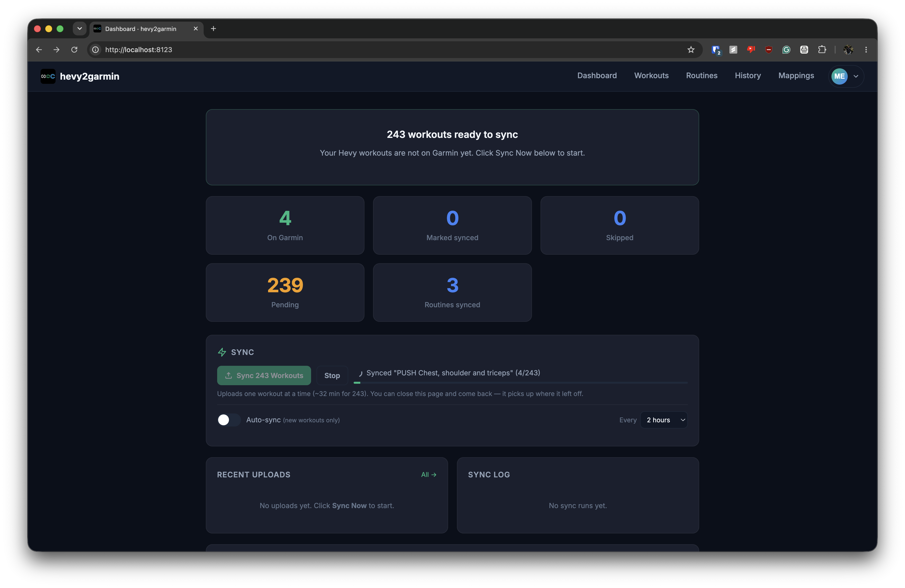The height and width of the screenshot is (588, 905).
Task: Click the hevy2garmin logo icon
Action: pos(48,76)
